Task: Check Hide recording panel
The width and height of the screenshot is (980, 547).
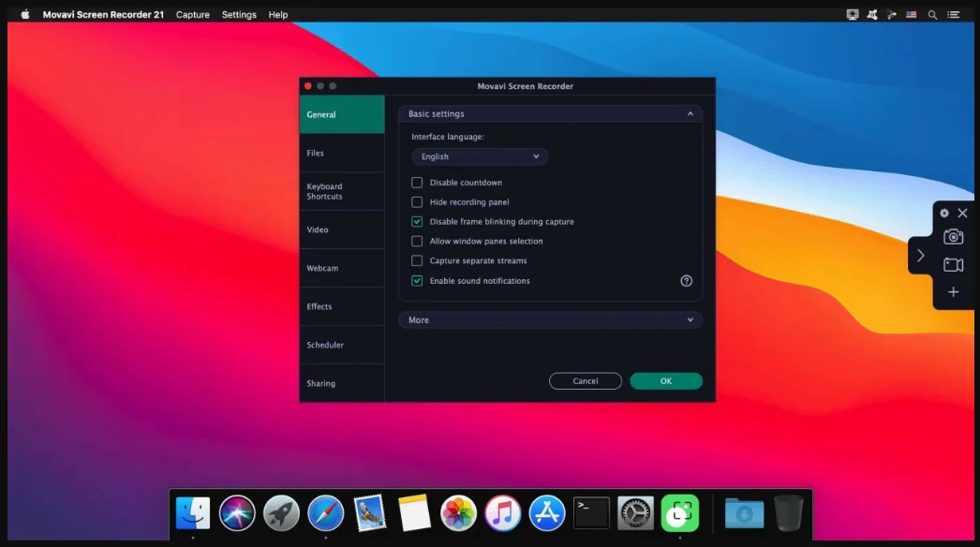Action: pos(417,202)
